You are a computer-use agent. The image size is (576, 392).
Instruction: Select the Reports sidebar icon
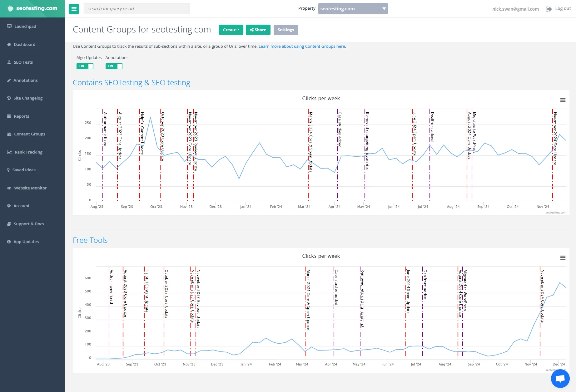click(21, 116)
